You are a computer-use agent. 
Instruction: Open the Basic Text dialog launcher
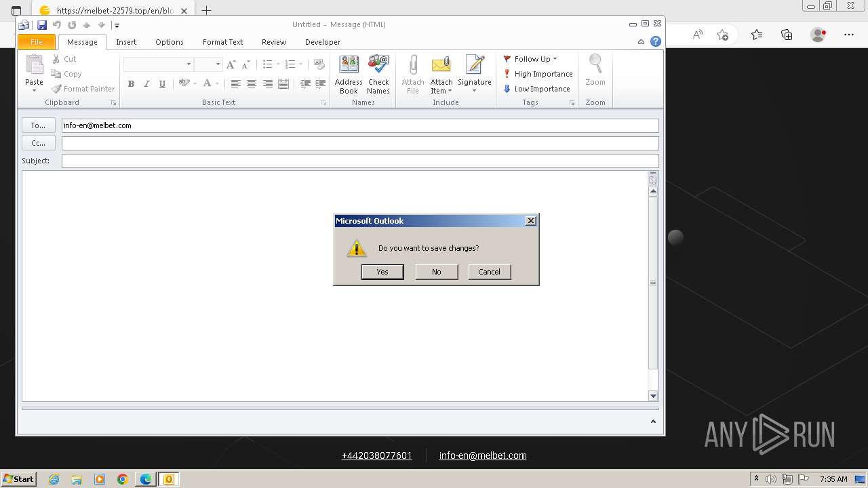pos(323,103)
